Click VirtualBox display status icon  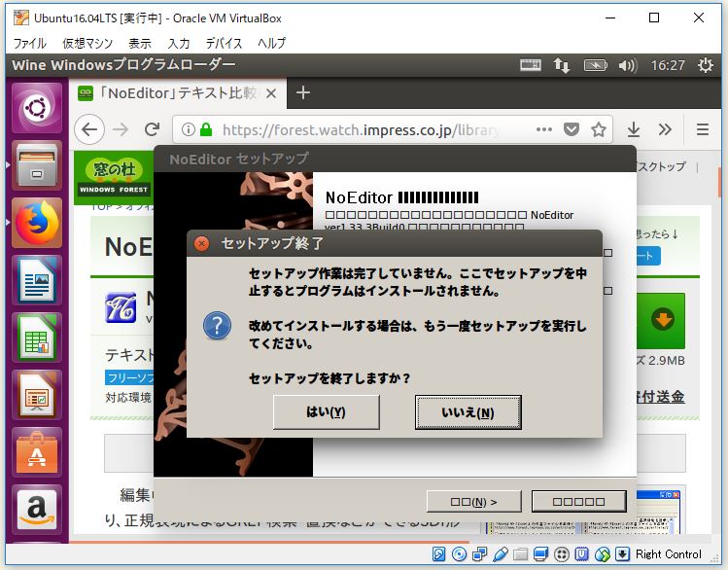[540, 553]
